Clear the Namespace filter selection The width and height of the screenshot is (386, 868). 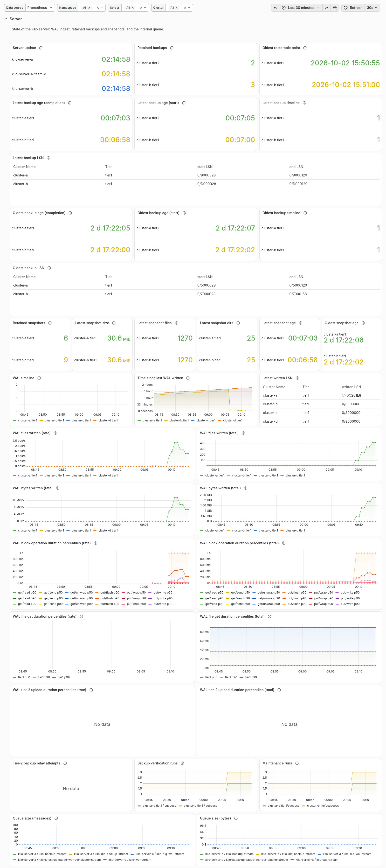click(x=97, y=8)
